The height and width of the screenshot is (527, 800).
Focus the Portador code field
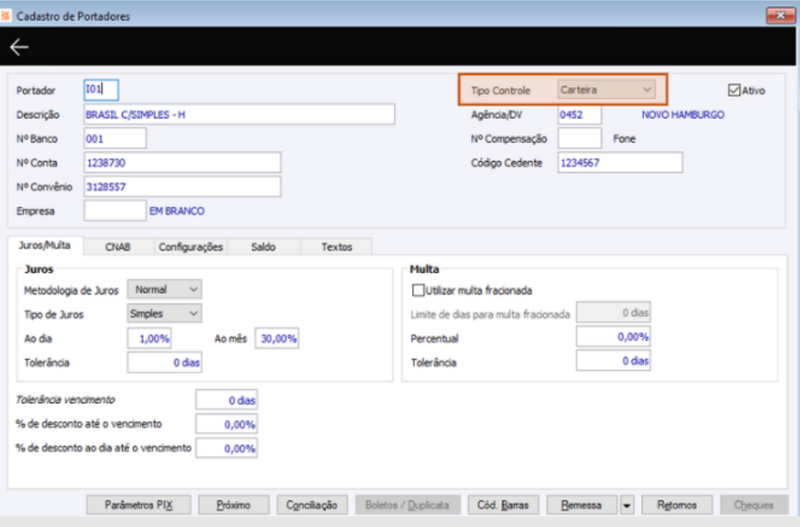[x=101, y=90]
